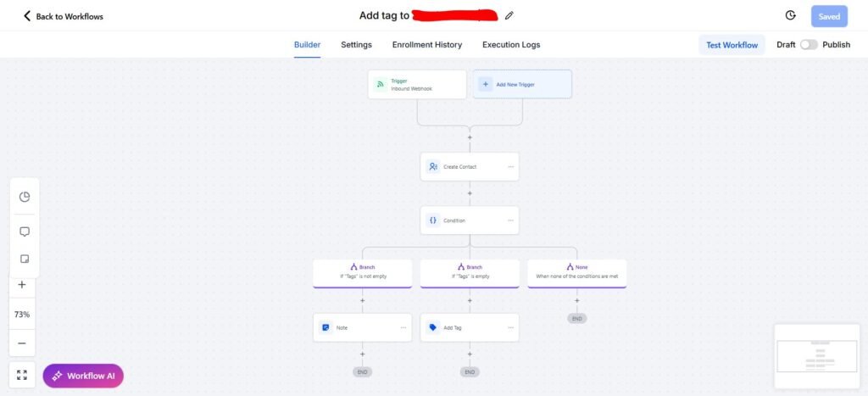Open the Execution Logs tab
Viewport: 868px width, 396px height.
pos(511,45)
